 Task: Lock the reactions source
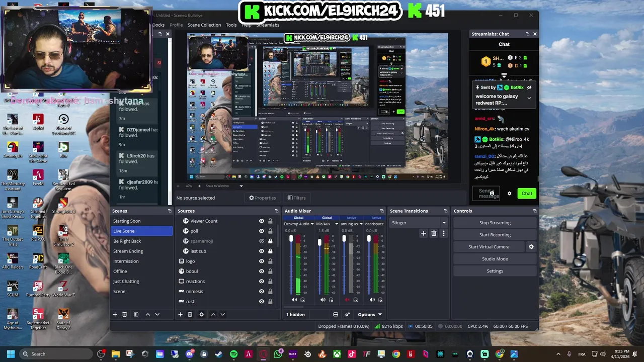[x=270, y=281]
